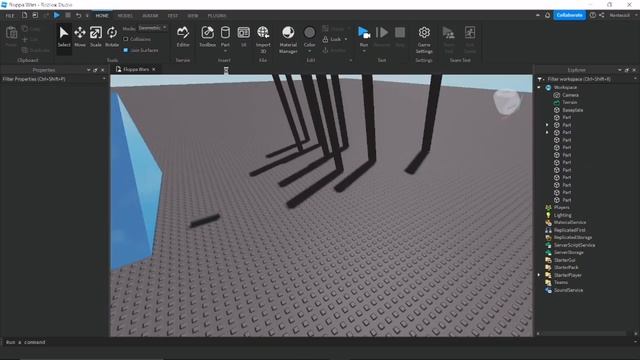640x360 pixels.
Task: Open the Toolbox
Action: click(207, 36)
